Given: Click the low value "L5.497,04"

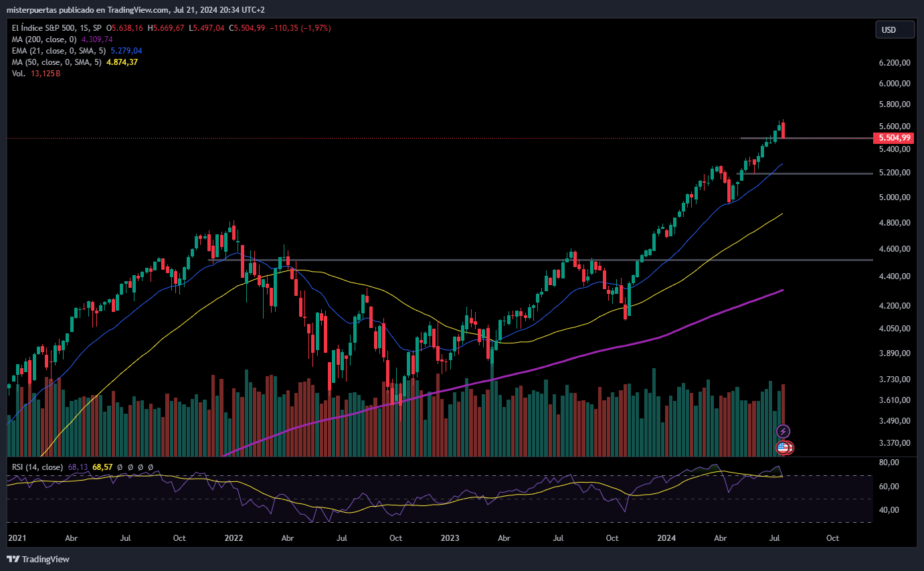Looking at the screenshot, I should tap(207, 28).
